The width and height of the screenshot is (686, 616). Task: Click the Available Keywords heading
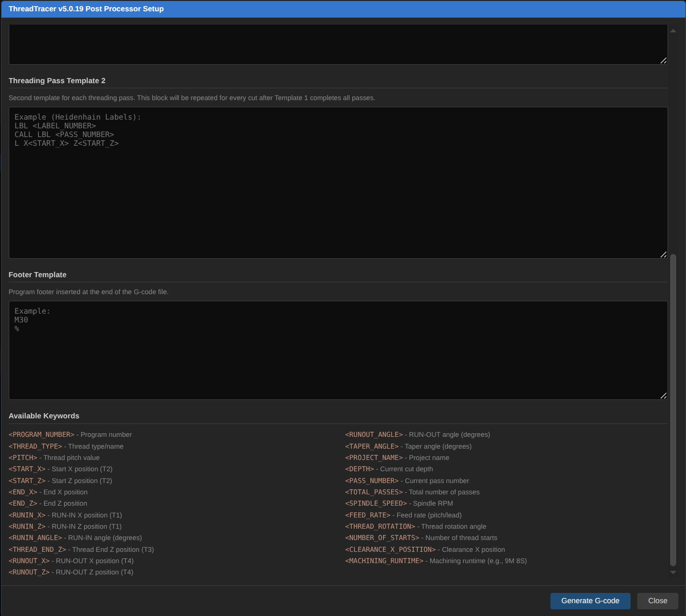(x=44, y=416)
